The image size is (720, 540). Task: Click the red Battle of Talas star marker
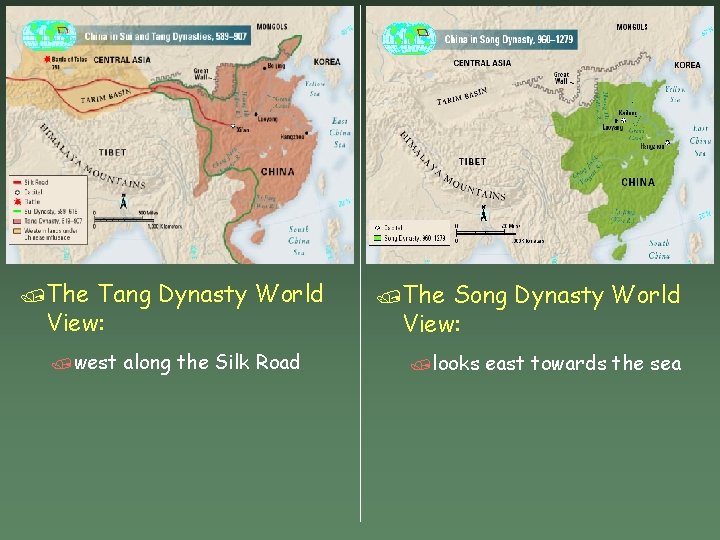tap(46, 60)
